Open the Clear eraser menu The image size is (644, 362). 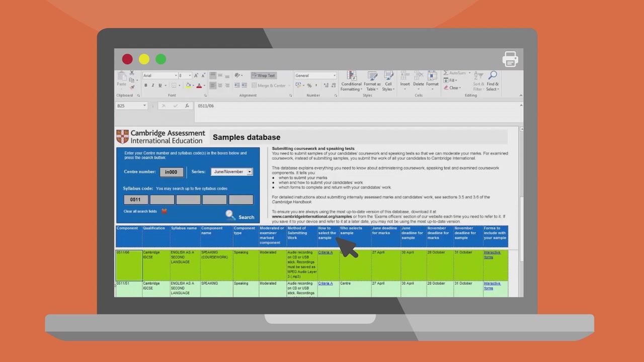(452, 87)
